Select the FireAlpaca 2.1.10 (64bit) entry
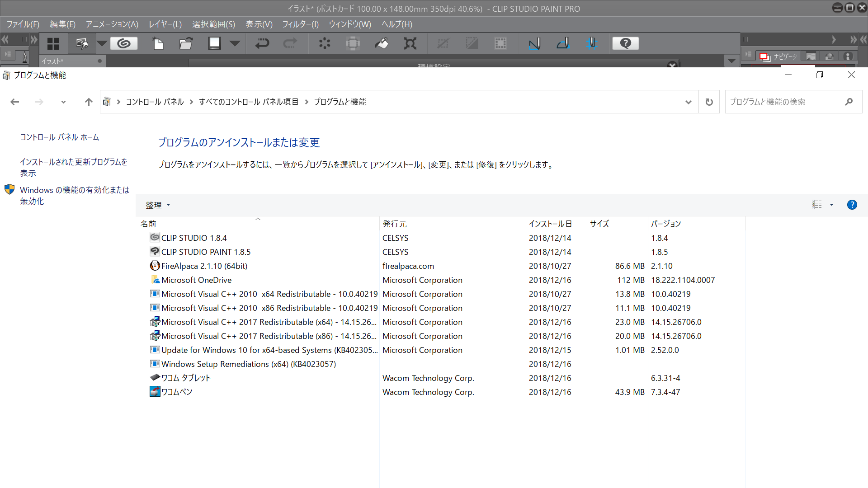Viewport: 868px width, 488px height. coord(204,266)
